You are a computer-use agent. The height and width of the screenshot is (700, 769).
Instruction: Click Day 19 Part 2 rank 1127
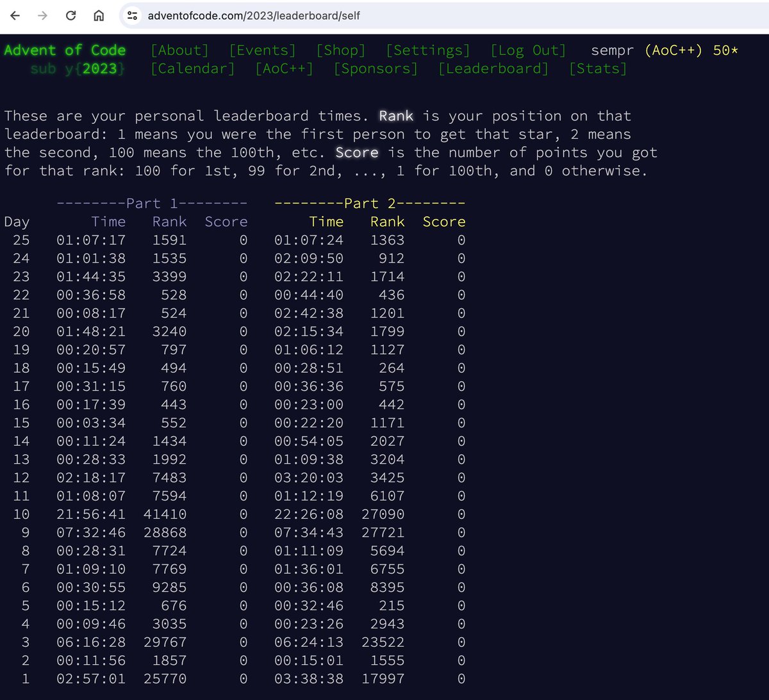387,350
